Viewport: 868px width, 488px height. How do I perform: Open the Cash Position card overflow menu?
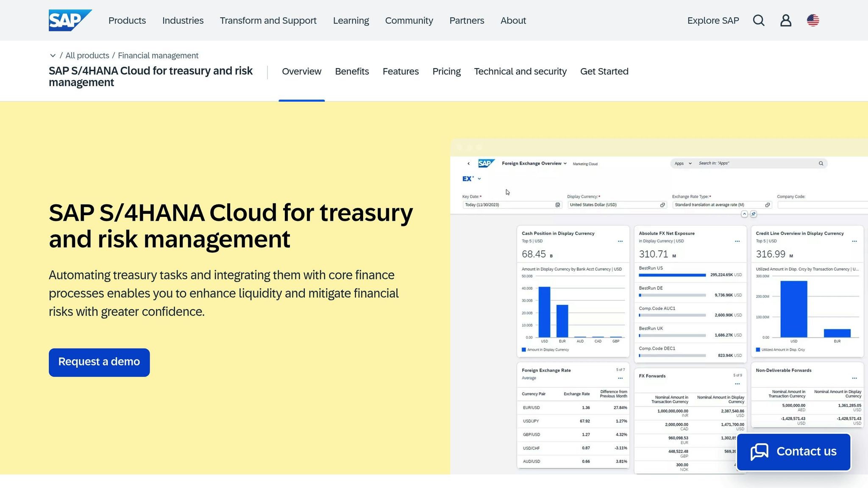[x=620, y=241]
